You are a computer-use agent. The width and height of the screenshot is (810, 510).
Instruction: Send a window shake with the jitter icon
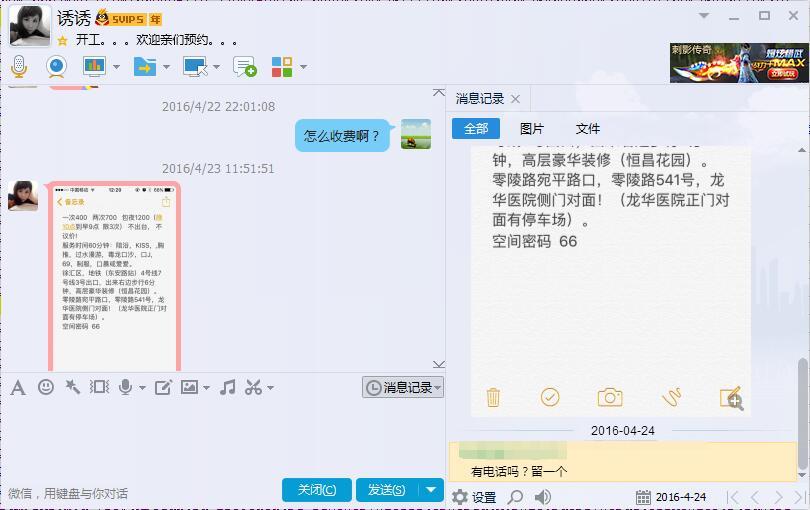coord(99,387)
